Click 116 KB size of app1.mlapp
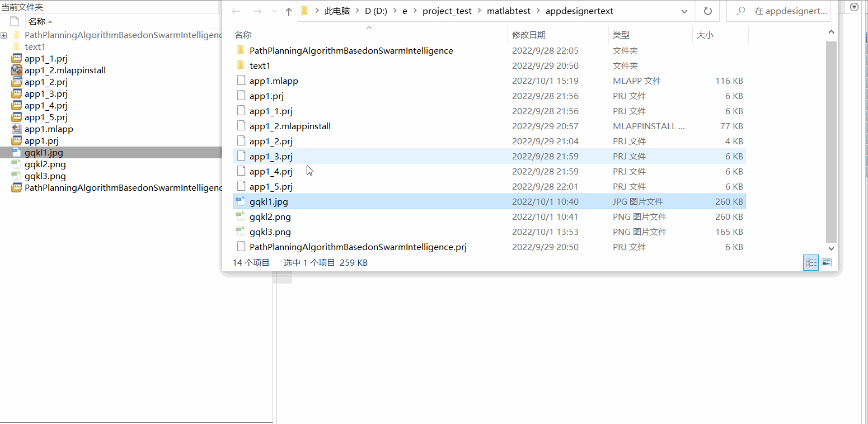This screenshot has width=868, height=424. click(729, 81)
